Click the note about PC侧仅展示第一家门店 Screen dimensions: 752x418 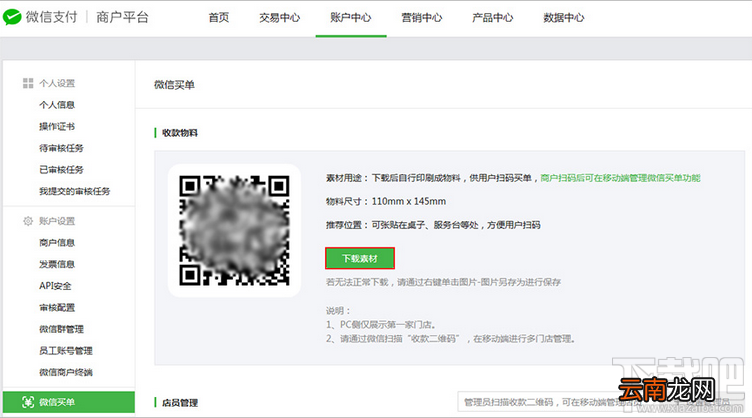click(381, 325)
